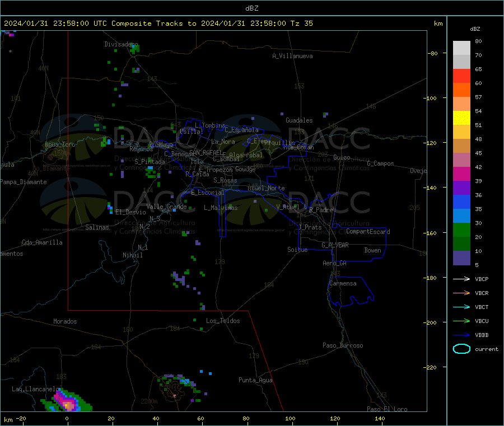Click the L_Malvinas map label
Viewport: 504px width, 426px height.
[221, 208]
